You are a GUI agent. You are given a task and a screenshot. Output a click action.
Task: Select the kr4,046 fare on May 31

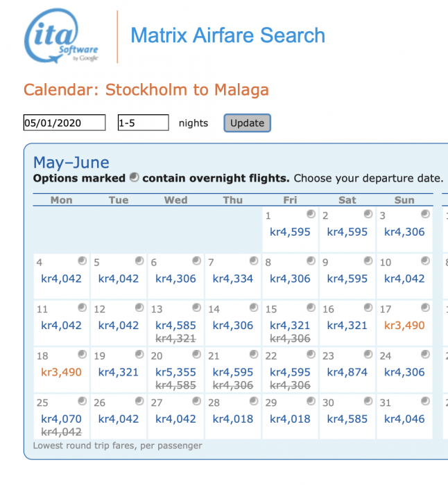(404, 418)
